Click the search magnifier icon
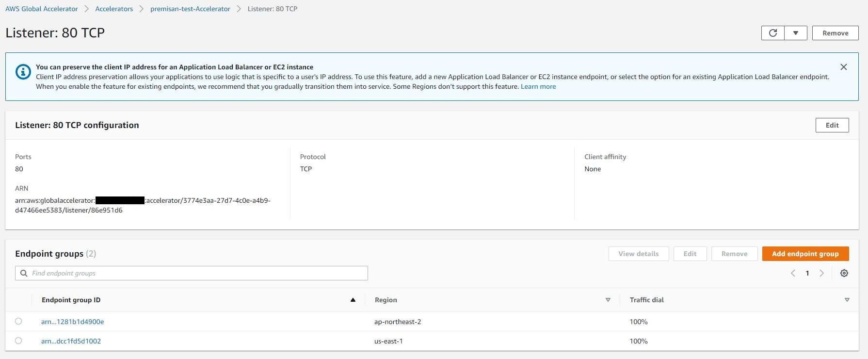The image size is (868, 359). click(x=24, y=273)
